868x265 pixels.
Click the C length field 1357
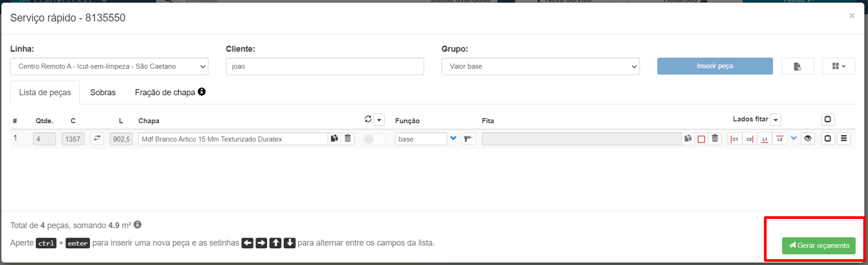pos(73,139)
